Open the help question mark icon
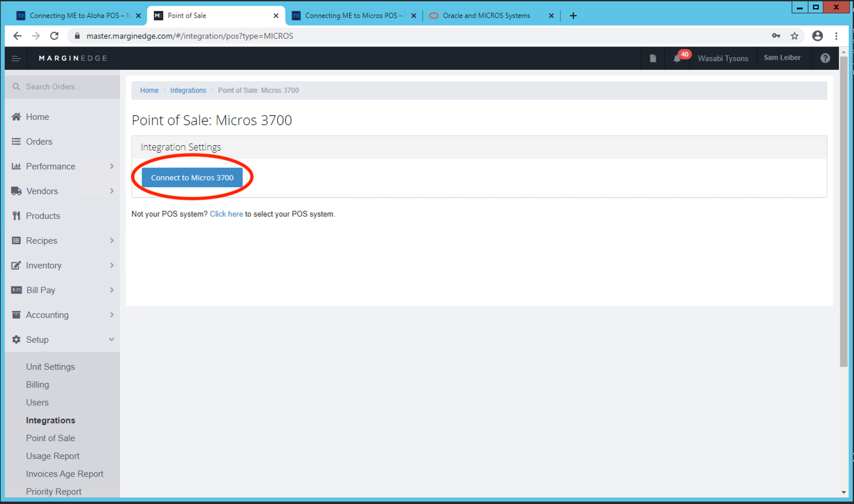The width and height of the screenshot is (854, 504). point(825,58)
